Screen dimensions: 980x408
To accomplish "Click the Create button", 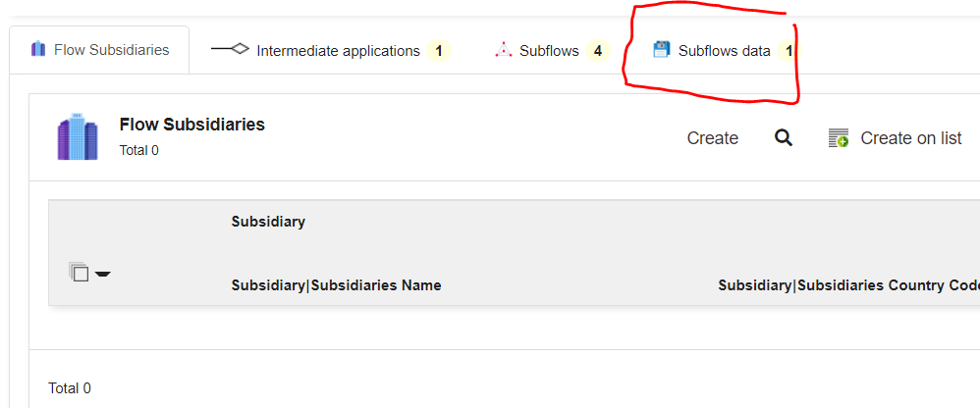I will [x=713, y=138].
